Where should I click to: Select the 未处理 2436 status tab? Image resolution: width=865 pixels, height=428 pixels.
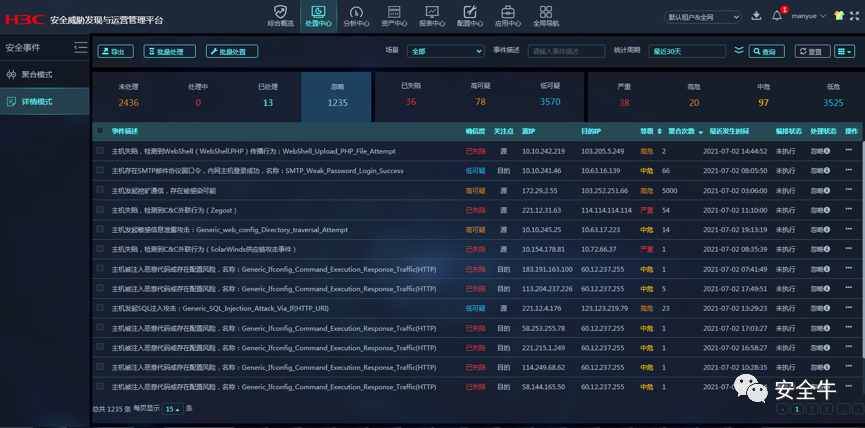point(128,97)
